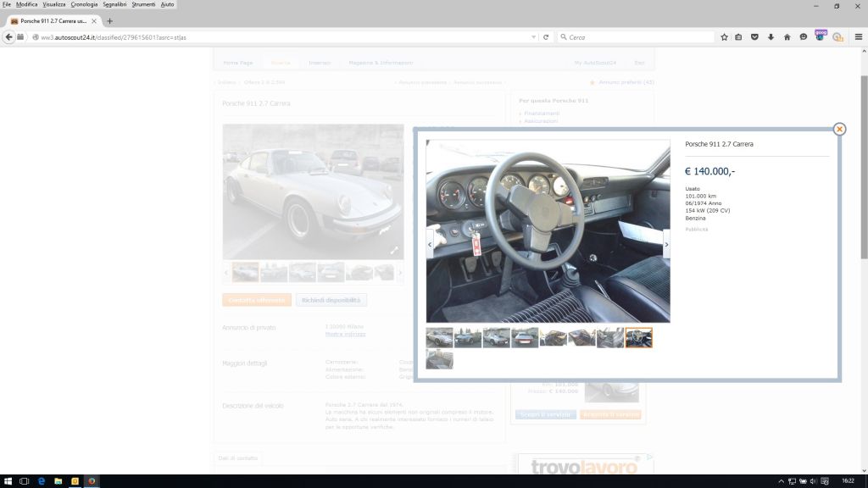The height and width of the screenshot is (488, 868).
Task: Open the Modifica menu
Action: (x=26, y=4)
